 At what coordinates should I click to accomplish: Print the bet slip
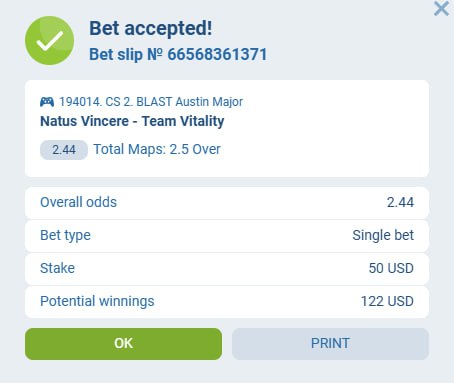[x=330, y=344]
